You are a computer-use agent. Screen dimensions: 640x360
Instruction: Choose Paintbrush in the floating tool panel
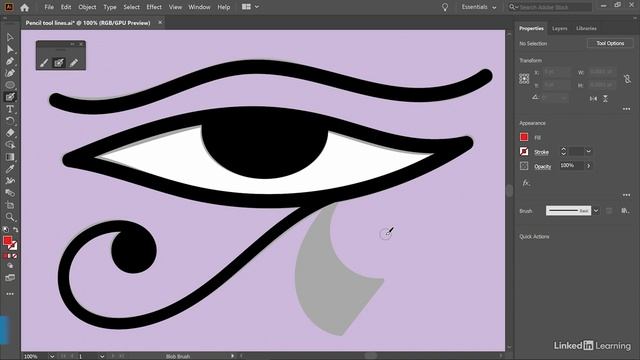point(44,63)
